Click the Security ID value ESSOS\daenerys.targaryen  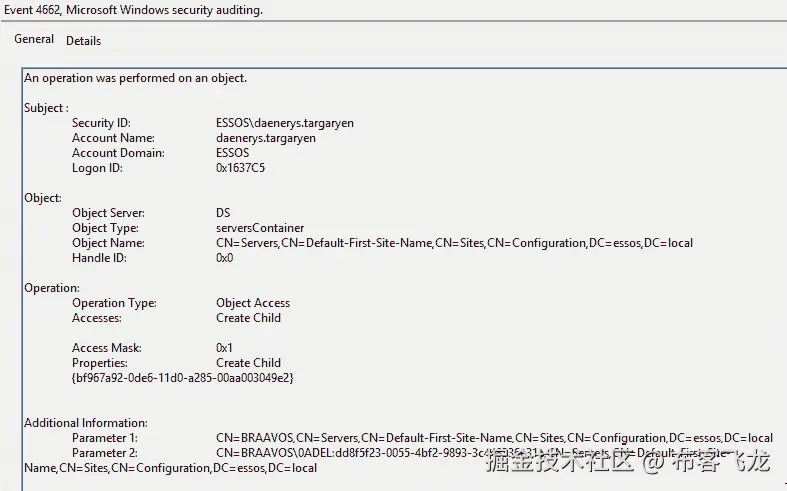point(285,123)
